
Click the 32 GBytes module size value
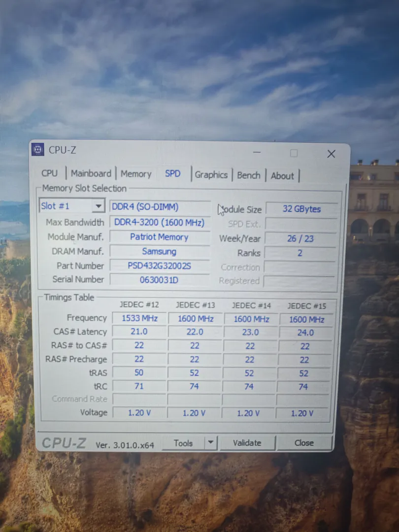(301, 209)
